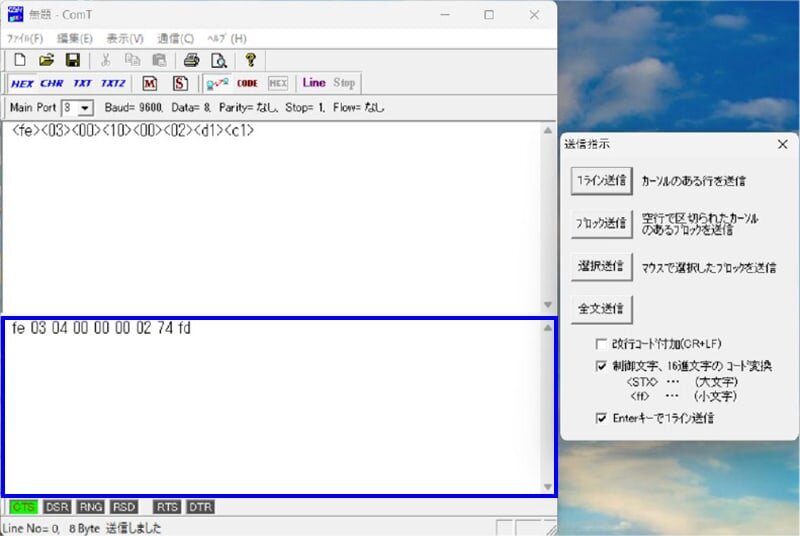The height and width of the screenshot is (536, 800).
Task: Enable 改行コード付加(CR+LF) checkbox
Action: point(601,343)
